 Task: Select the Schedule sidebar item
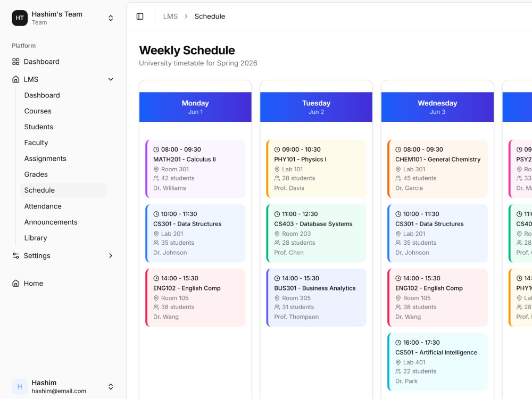(63, 190)
